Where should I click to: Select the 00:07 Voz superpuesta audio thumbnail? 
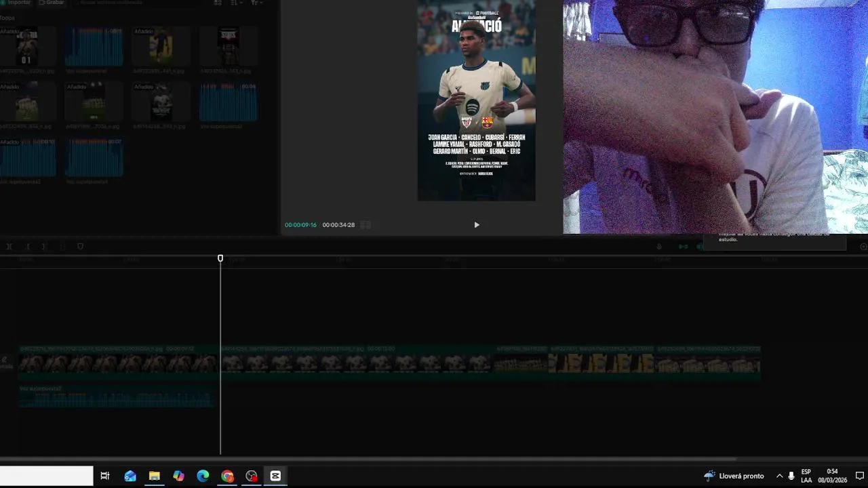pyautogui.click(x=94, y=157)
